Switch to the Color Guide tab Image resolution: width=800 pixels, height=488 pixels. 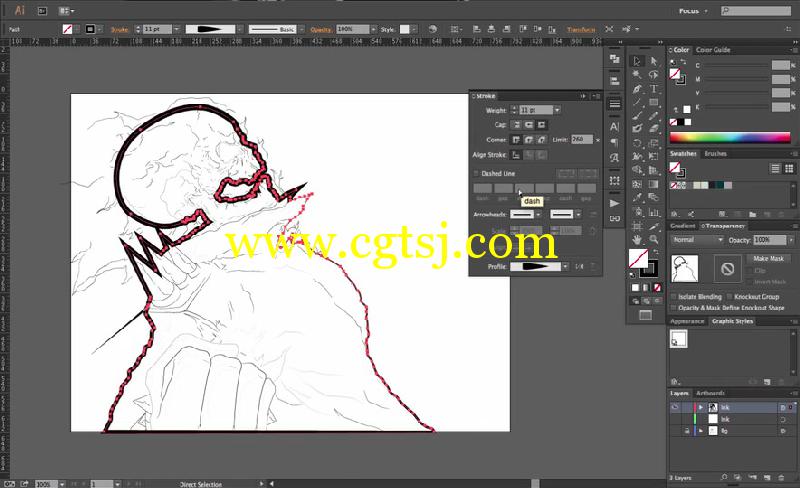[x=713, y=50]
